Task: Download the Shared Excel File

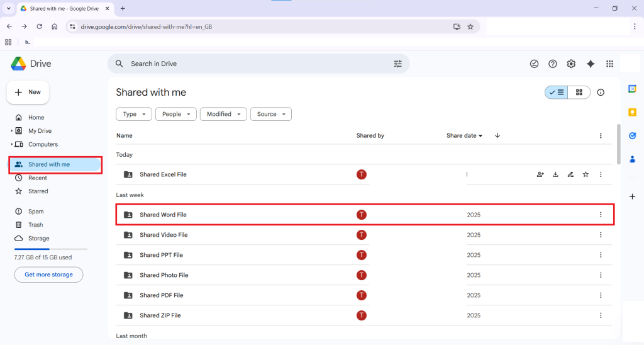Action: coord(555,174)
